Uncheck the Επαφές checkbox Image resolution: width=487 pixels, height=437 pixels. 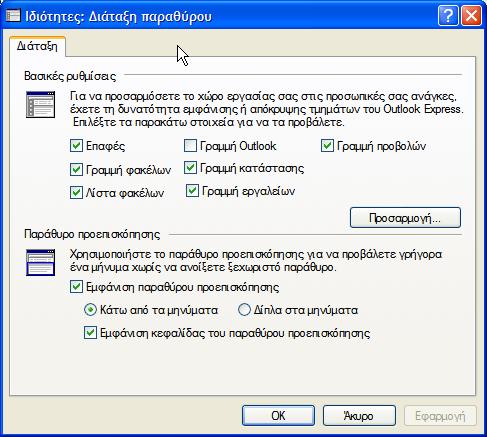pyautogui.click(x=76, y=146)
